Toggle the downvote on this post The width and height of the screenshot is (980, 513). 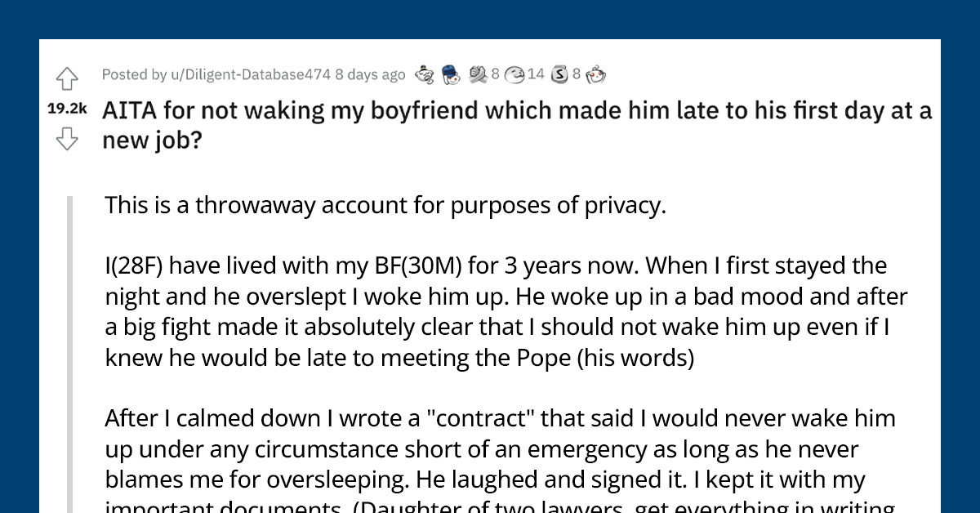click(68, 140)
